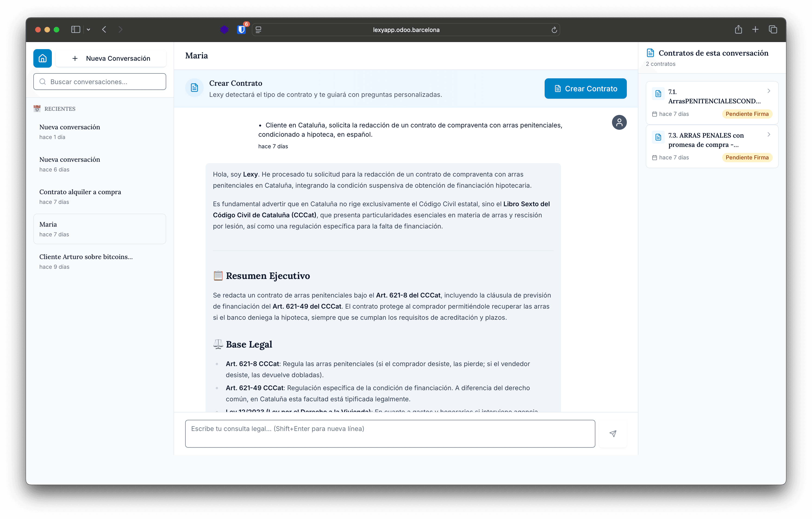The height and width of the screenshot is (519, 812).
Task: Open new browser tab plus icon
Action: coord(755,30)
